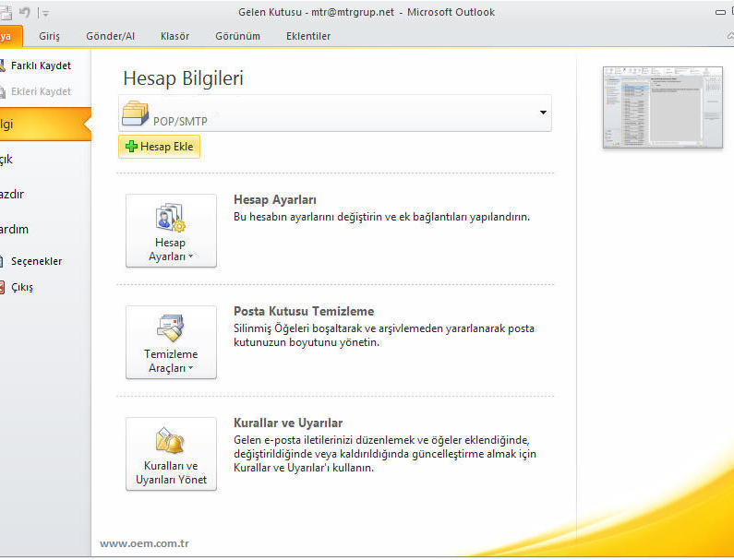Click the account settings person icon
The width and height of the screenshot is (734, 560).
(x=171, y=217)
